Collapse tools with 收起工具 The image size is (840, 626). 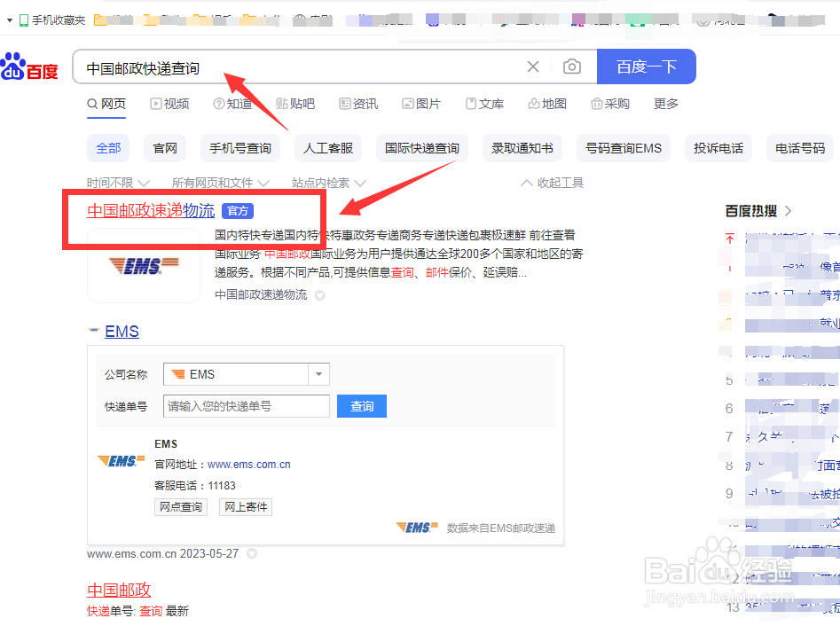[x=553, y=184]
